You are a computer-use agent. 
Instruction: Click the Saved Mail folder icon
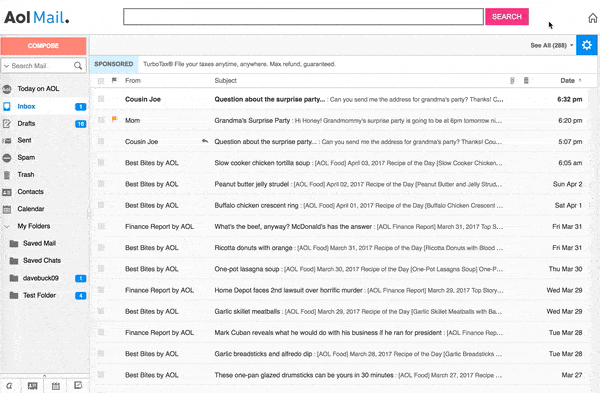click(x=14, y=243)
